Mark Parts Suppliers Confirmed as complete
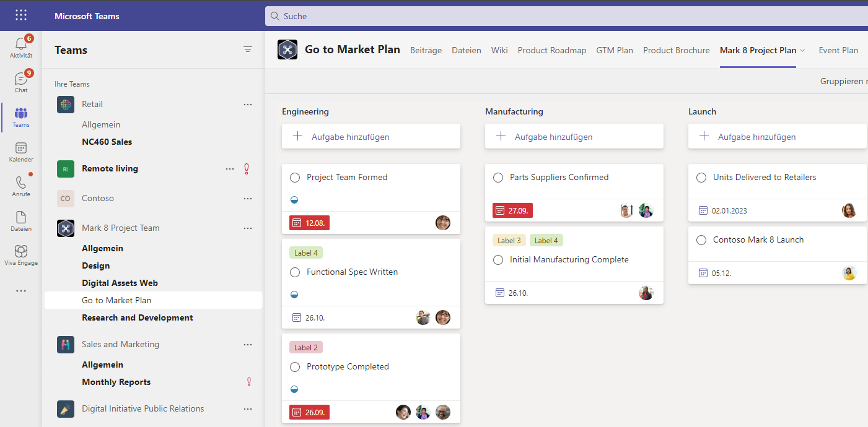 (498, 178)
